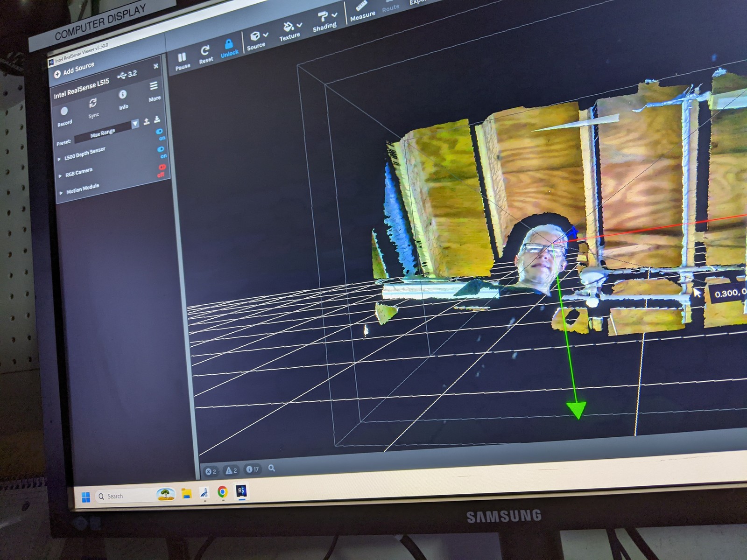Screen dimensions: 747x560
Task: Open the Source dropdown
Action: coord(258,40)
